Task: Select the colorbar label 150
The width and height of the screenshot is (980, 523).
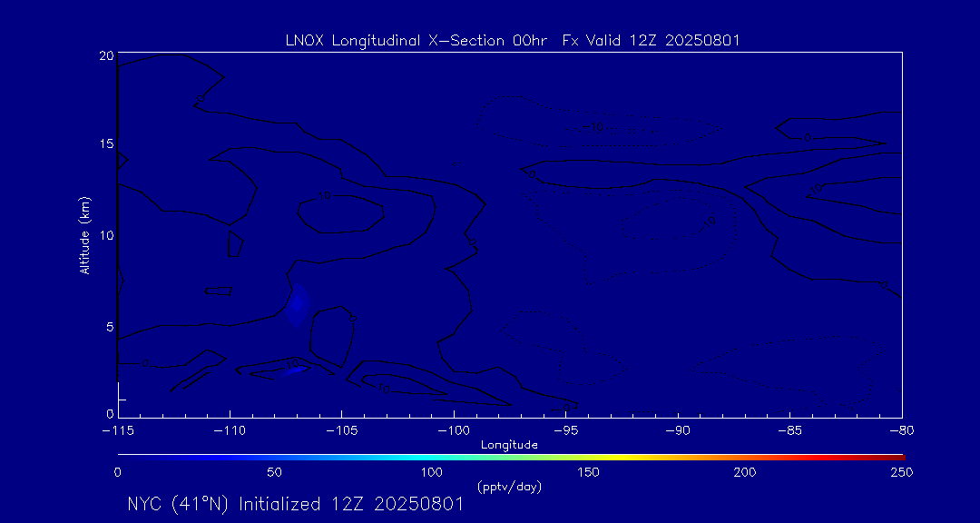Action: pos(588,472)
